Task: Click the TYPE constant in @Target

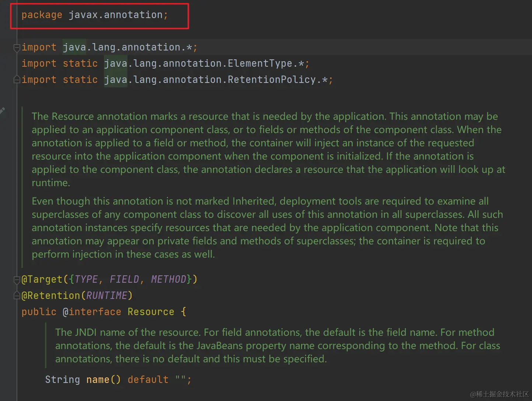Action: coord(86,279)
